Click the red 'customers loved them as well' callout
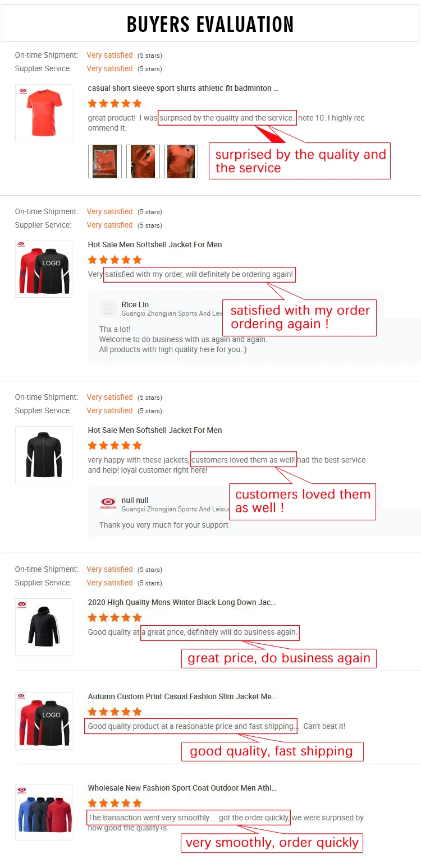The width and height of the screenshot is (421, 868). coord(303,501)
